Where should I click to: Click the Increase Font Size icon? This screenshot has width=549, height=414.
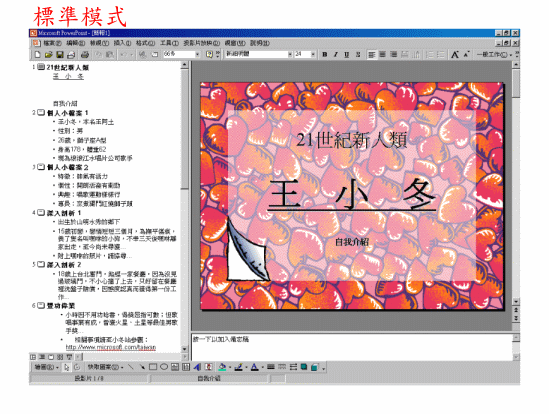454,55
